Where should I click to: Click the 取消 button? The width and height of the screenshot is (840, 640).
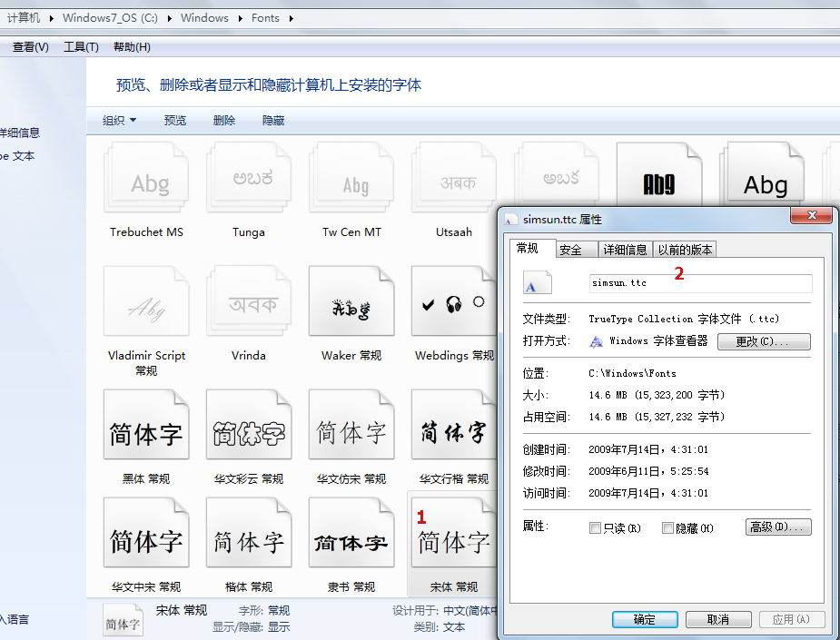tap(718, 620)
